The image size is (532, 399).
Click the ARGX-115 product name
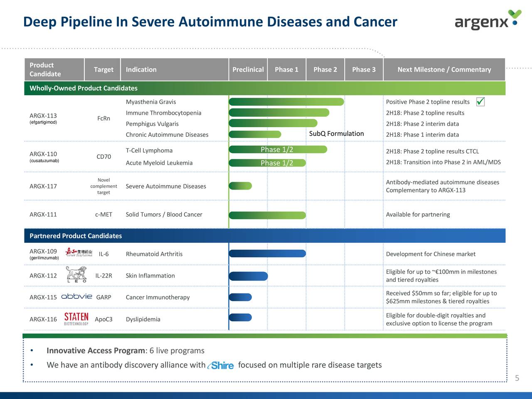(43, 297)
